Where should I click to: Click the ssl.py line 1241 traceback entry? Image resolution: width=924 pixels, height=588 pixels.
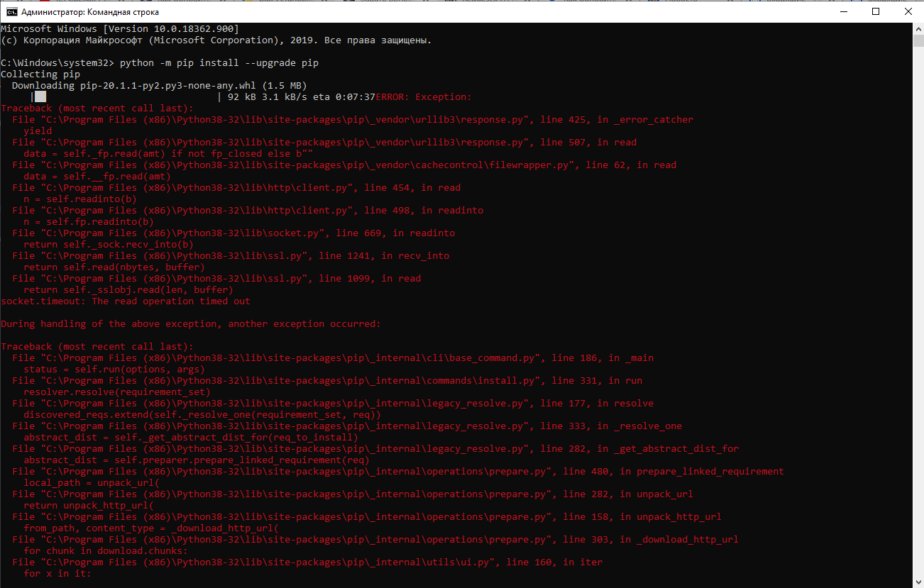click(x=231, y=256)
